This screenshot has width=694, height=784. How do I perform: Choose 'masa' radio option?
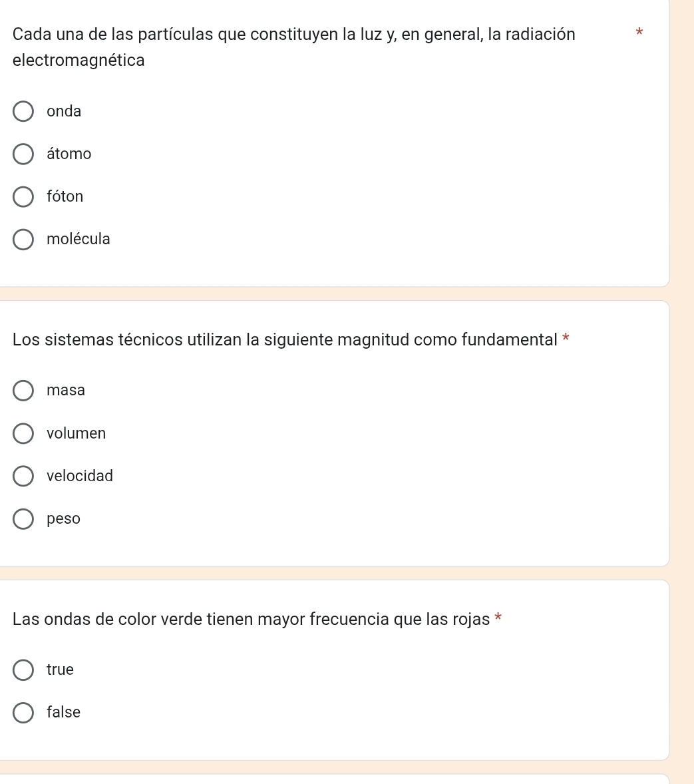23,391
